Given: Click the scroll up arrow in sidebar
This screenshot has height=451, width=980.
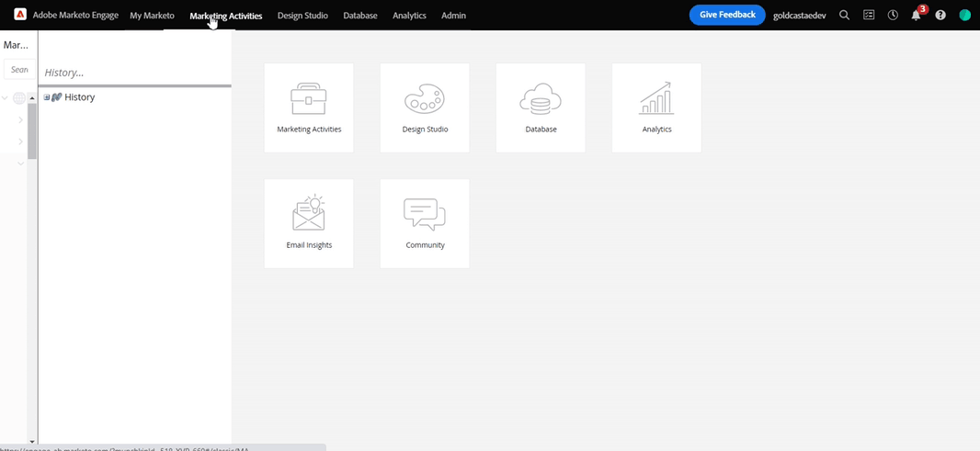Looking at the screenshot, I should coord(32,98).
